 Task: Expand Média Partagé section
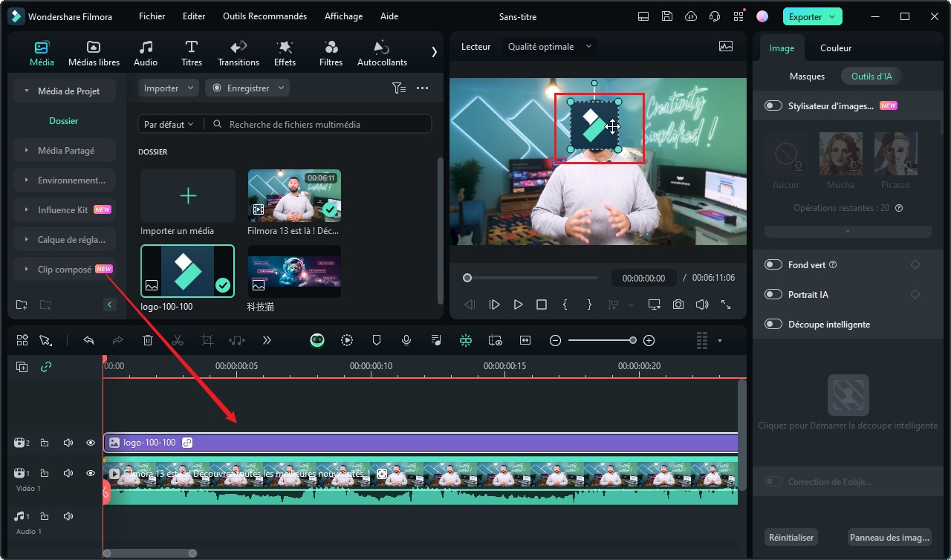(x=65, y=150)
